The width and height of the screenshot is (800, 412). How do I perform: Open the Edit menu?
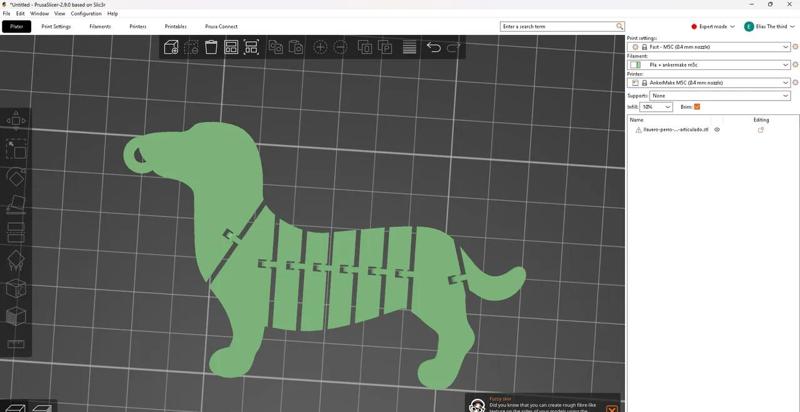point(20,14)
